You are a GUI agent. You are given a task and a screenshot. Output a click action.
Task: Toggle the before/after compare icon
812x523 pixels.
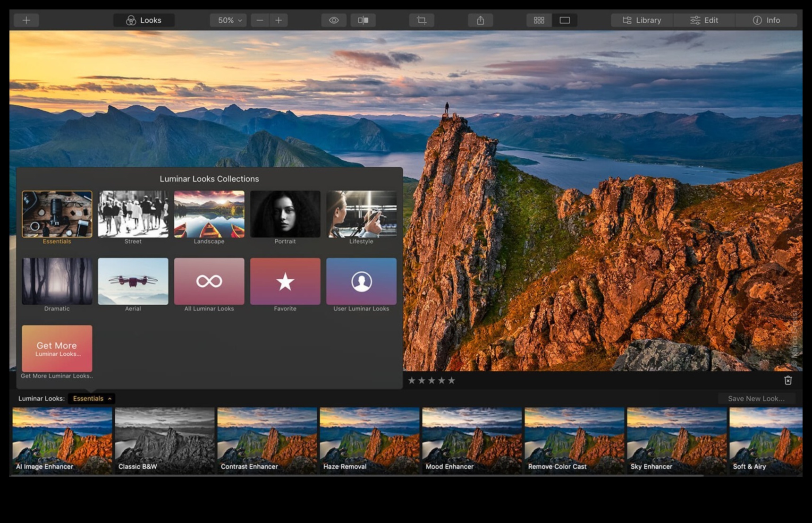click(x=363, y=20)
